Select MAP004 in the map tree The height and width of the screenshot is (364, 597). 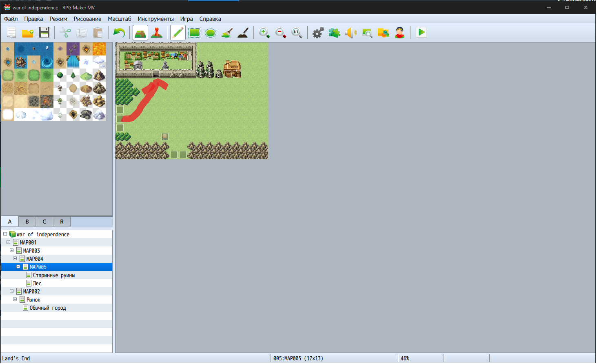35,259
